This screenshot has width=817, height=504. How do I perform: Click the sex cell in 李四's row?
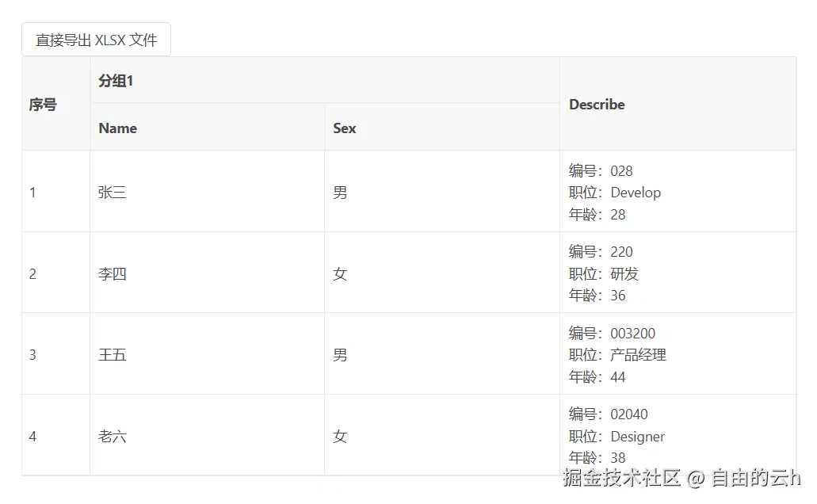pyautogui.click(x=442, y=273)
